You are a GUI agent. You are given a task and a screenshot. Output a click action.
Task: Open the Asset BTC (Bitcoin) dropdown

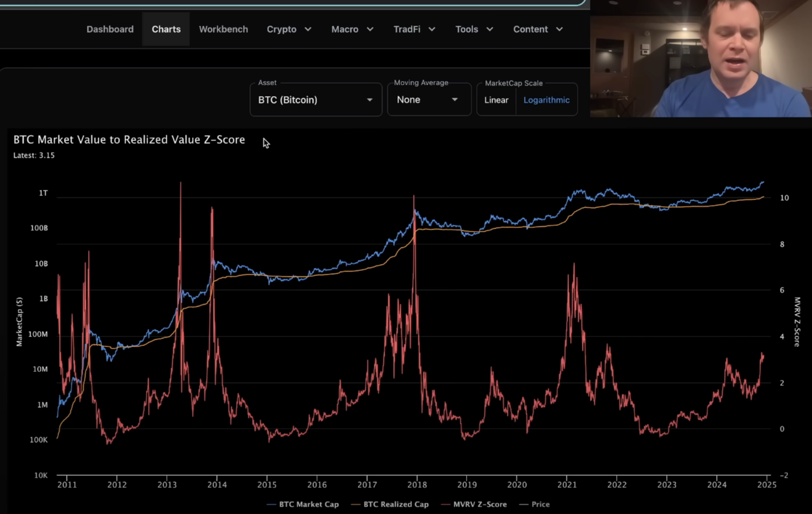(x=316, y=100)
